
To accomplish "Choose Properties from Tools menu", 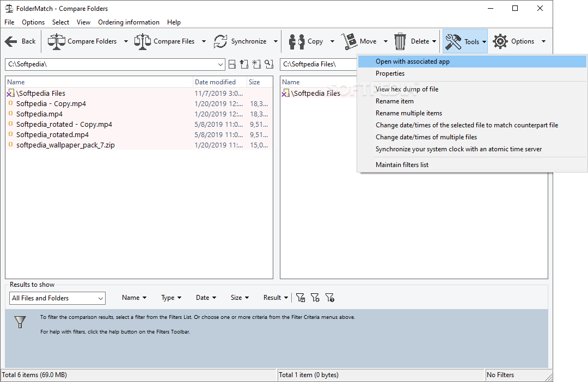I will coord(472,73).
